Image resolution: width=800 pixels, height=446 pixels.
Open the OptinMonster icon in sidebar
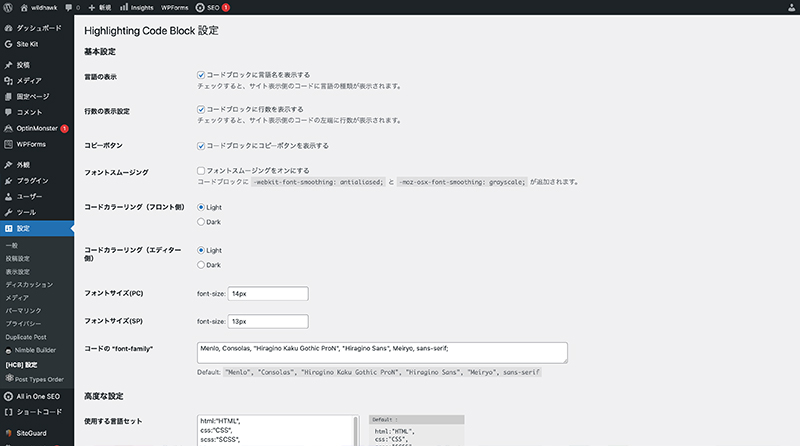8,128
